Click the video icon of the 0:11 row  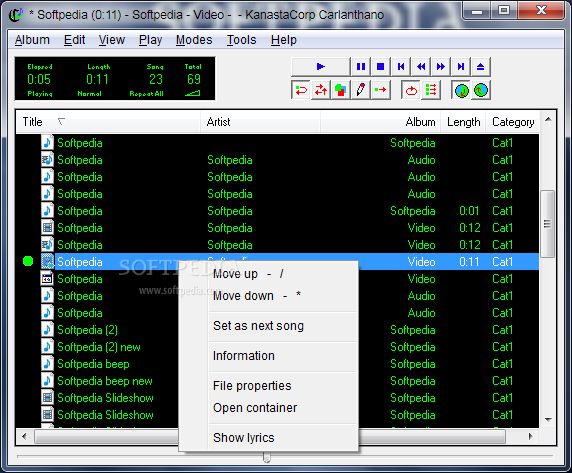47,261
